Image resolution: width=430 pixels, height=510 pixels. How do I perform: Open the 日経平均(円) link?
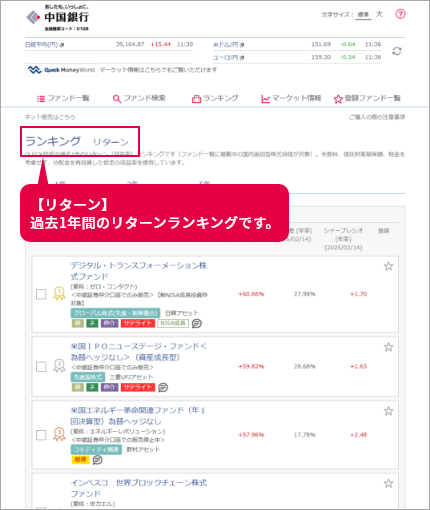tap(44, 45)
